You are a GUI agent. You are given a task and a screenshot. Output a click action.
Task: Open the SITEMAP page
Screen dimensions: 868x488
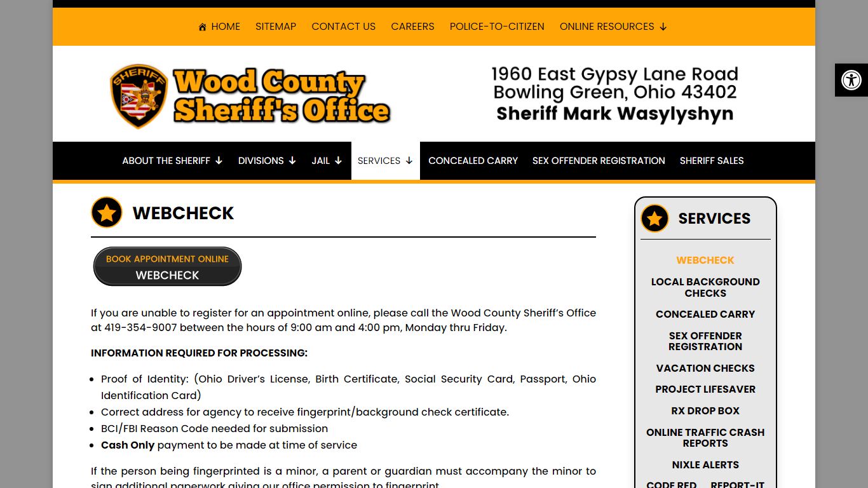click(276, 27)
